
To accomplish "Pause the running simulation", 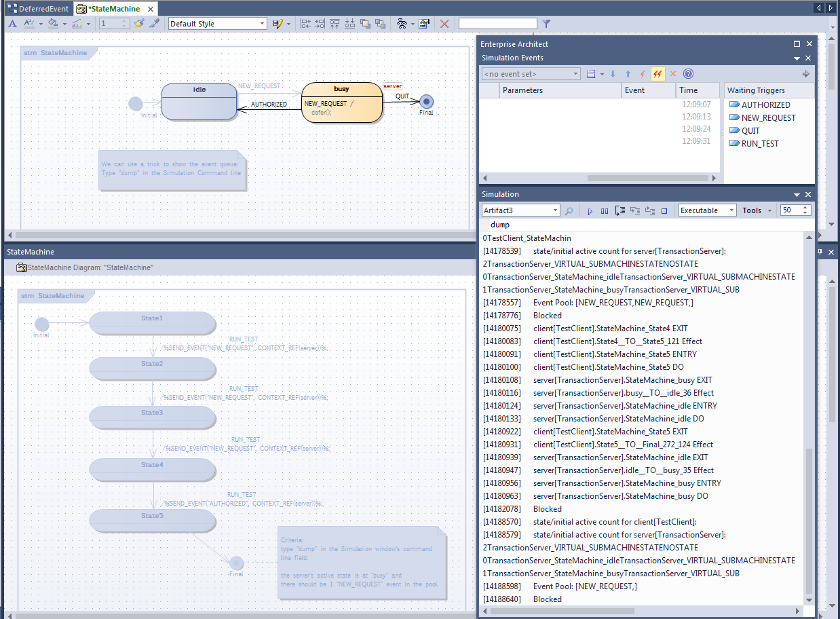I will tap(605, 211).
